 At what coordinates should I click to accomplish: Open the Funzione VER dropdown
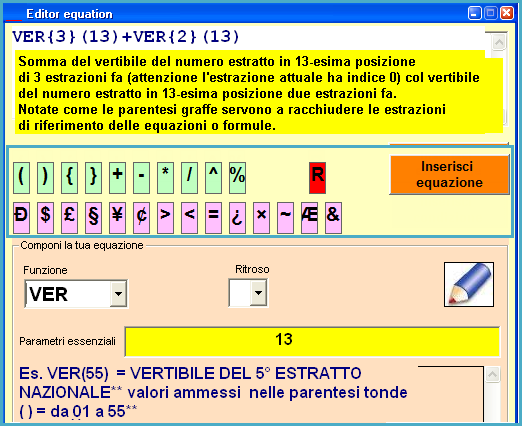[x=118, y=294]
